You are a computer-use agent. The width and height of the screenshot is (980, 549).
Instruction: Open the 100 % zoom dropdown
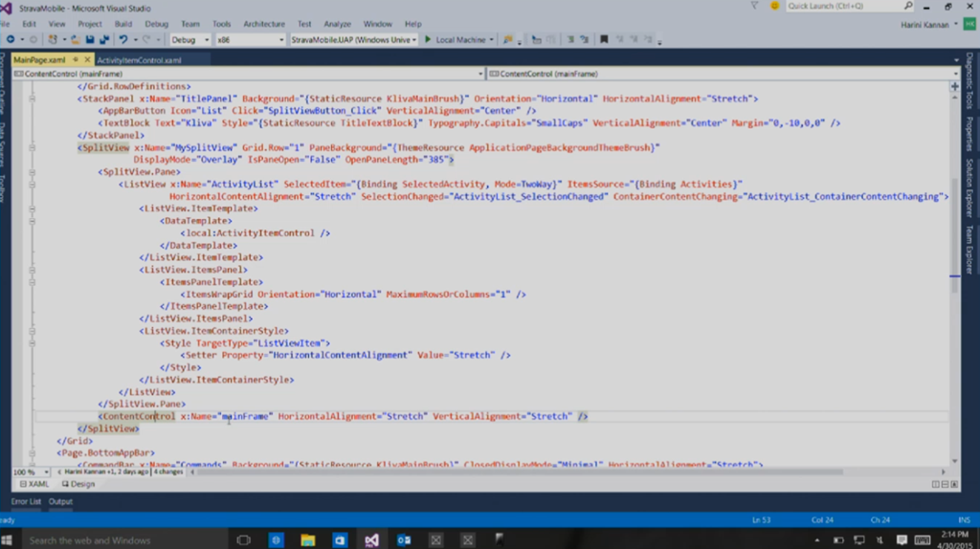(x=30, y=472)
